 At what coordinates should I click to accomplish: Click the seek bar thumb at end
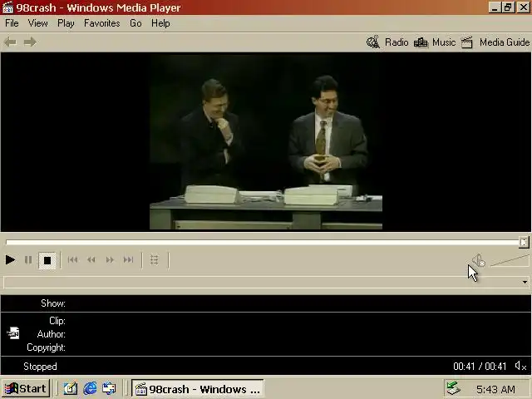(524, 242)
